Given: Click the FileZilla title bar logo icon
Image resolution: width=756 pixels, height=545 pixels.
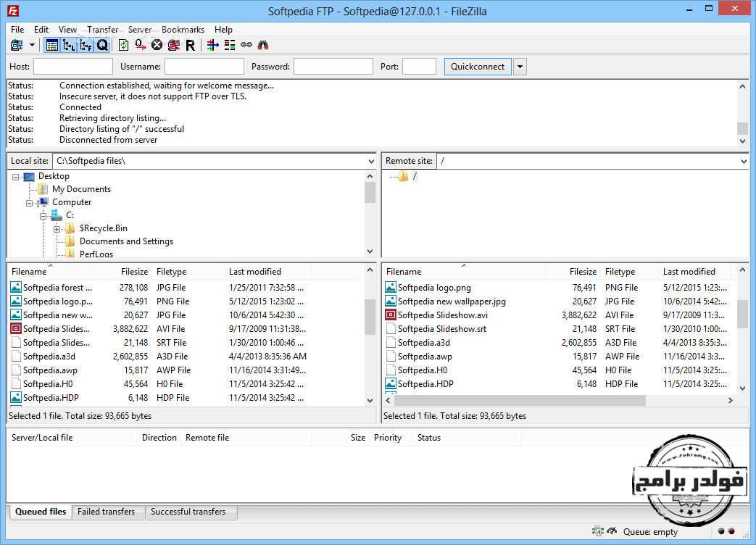Looking at the screenshot, I should [x=13, y=11].
